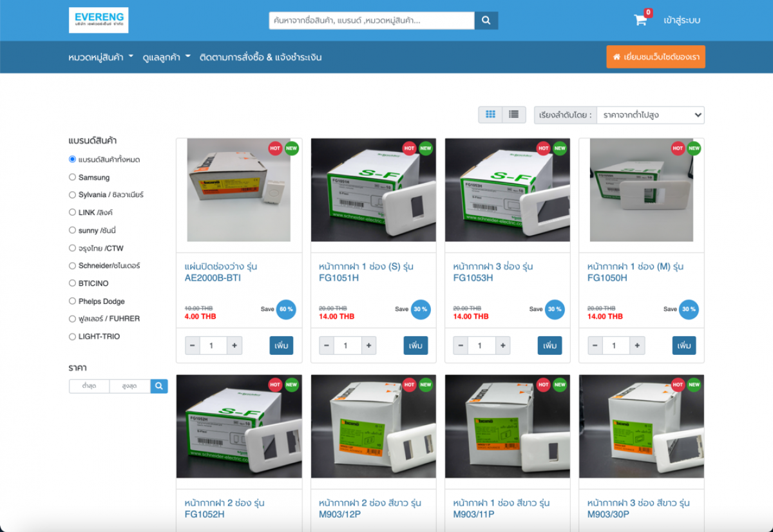Viewport: 773px width, 532px height.
Task: Increase quantity for AE2000B-BTI
Action: (234, 345)
